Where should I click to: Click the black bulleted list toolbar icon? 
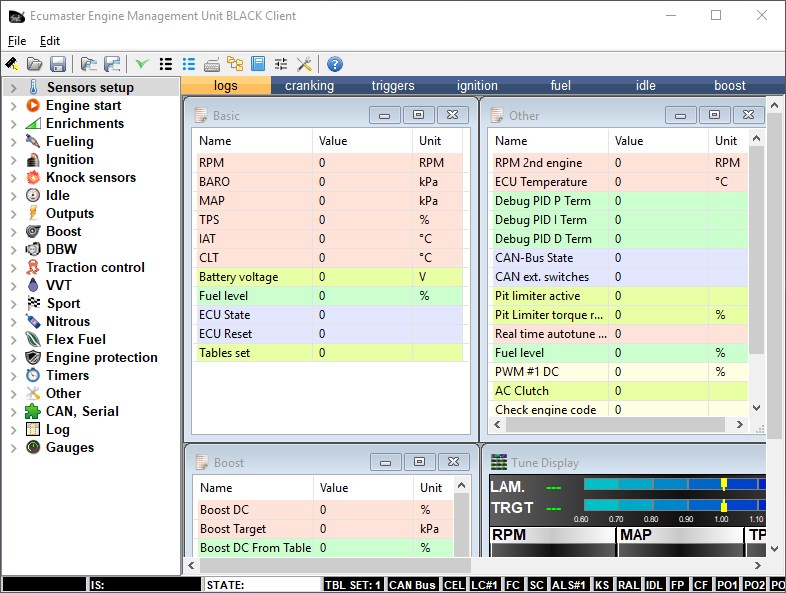click(165, 64)
